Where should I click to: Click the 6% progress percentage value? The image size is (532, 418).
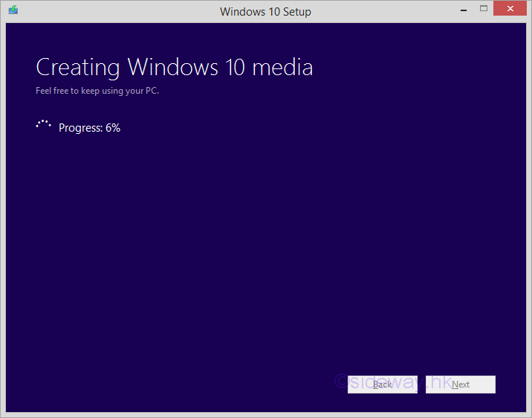pyautogui.click(x=113, y=128)
